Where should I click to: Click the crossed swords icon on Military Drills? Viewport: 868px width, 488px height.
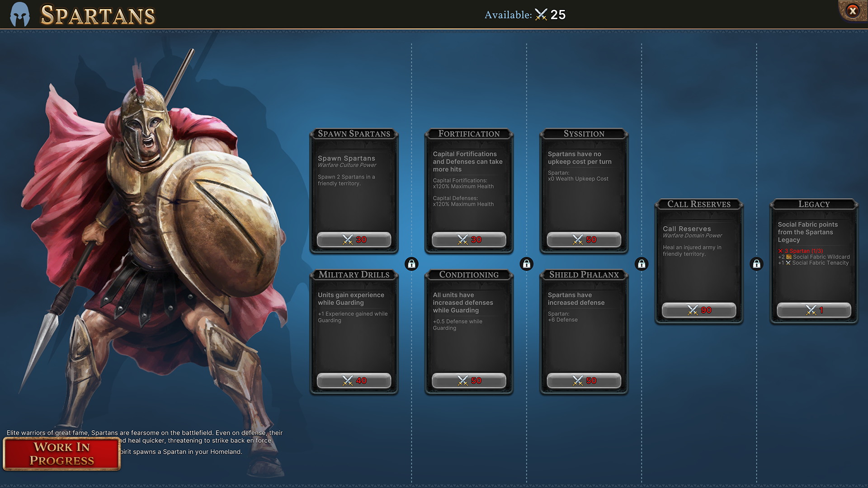point(348,380)
